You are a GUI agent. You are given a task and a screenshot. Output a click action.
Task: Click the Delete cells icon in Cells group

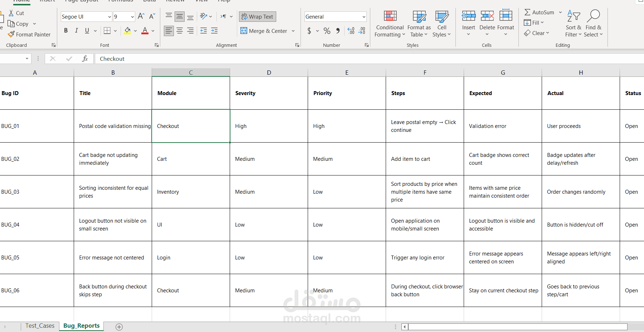(x=487, y=16)
